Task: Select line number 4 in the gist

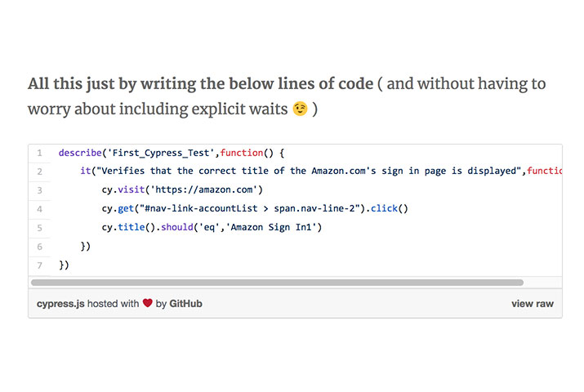Action: pyautogui.click(x=39, y=209)
